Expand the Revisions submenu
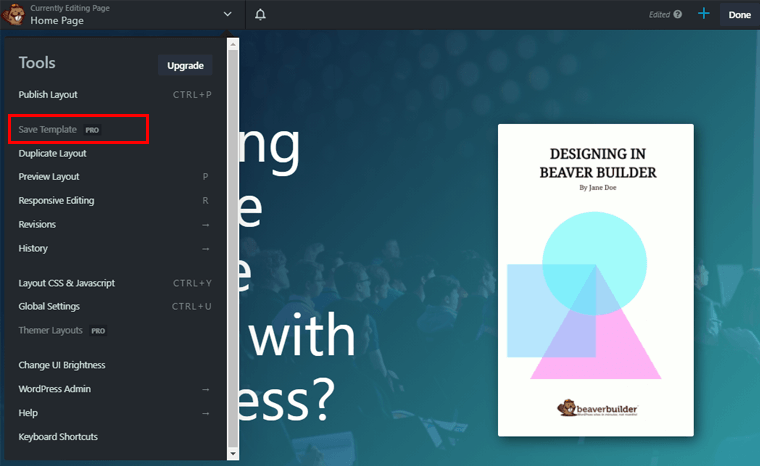The width and height of the screenshot is (760, 466). 37,224
